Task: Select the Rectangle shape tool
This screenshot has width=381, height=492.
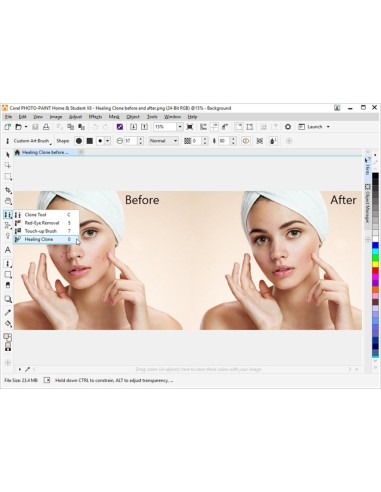Action: [x=8, y=275]
